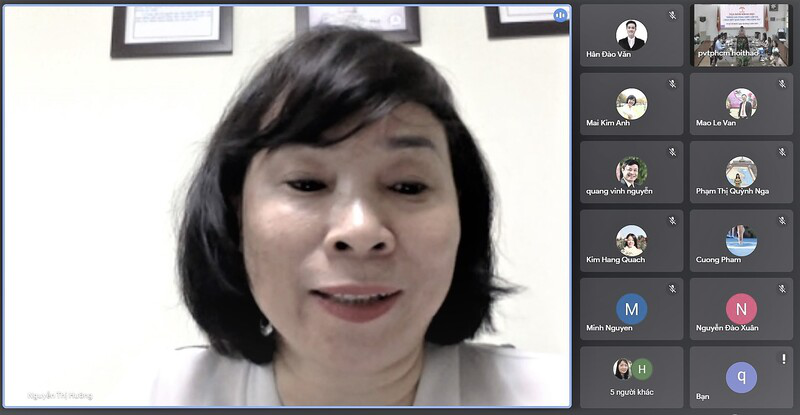This screenshot has width=800, height=415.
Task: Select Hân Đào Vân's profile avatar
Action: coord(631,35)
